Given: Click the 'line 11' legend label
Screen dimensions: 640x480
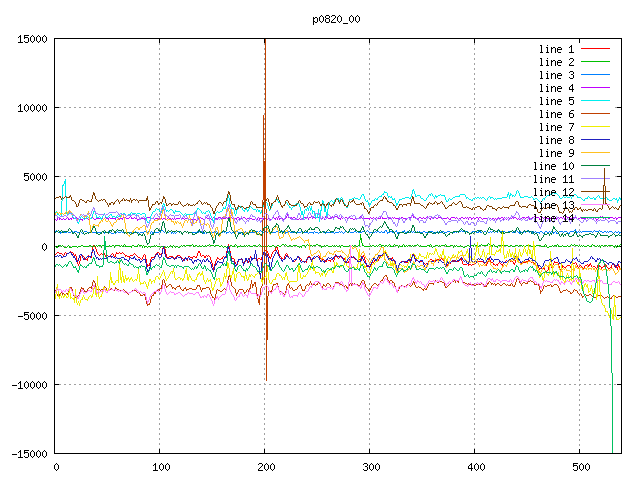Looking at the screenshot, I should (x=553, y=179).
